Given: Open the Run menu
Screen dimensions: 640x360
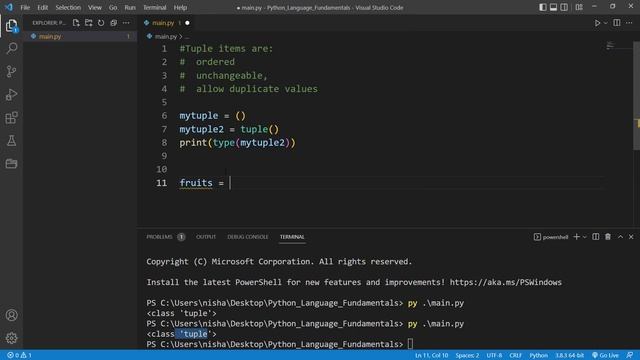Looking at the screenshot, I should [x=130, y=7].
